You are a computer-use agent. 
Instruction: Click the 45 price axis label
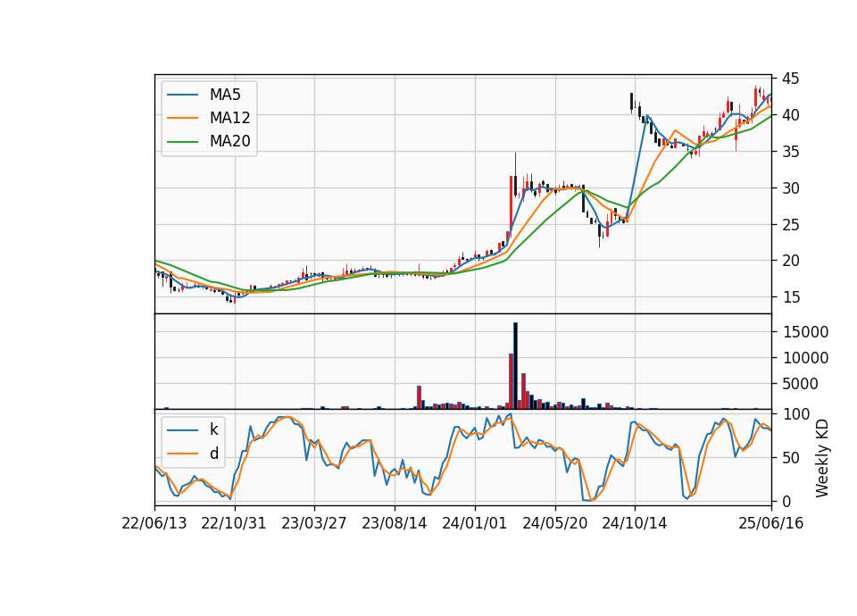tap(790, 79)
